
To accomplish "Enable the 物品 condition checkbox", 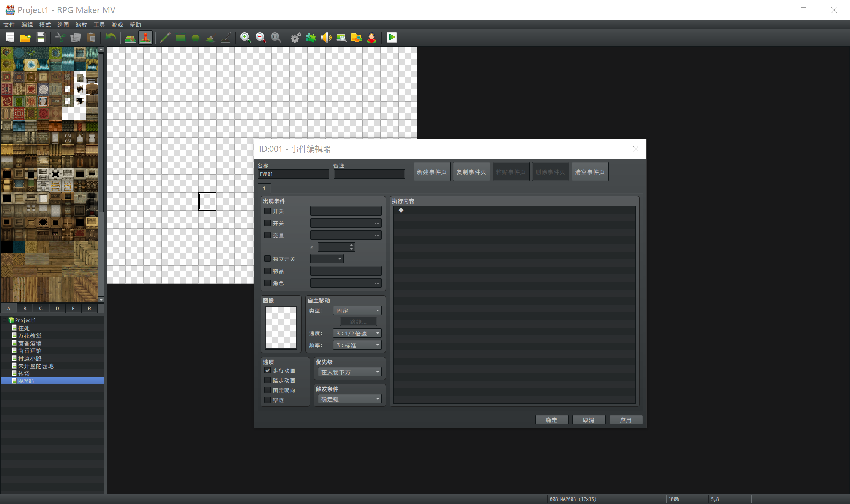I will coord(268,271).
